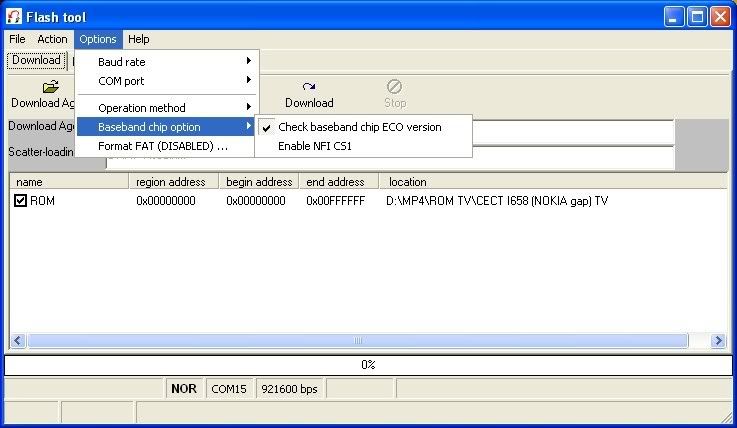The height and width of the screenshot is (428, 737).
Task: Click the Flash tool app icon in title bar
Action: (14, 17)
